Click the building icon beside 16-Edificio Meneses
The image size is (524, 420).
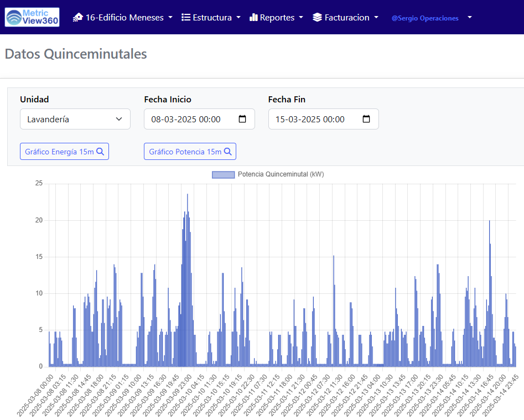point(78,17)
